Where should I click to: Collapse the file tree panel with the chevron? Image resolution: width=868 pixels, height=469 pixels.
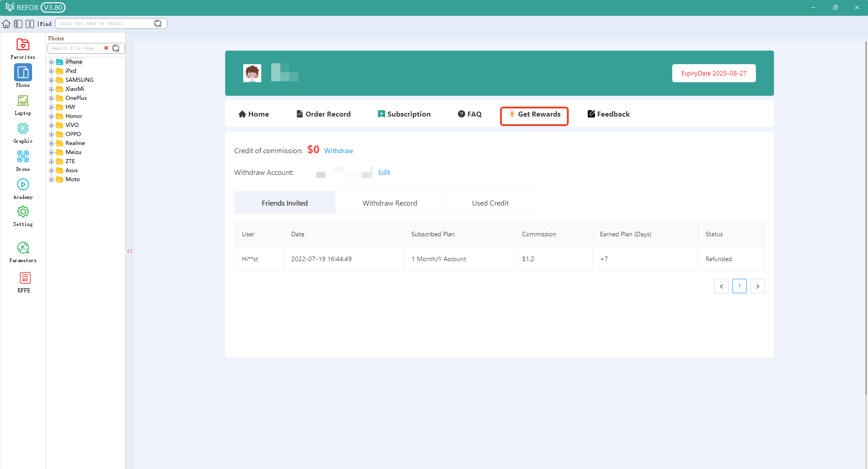(x=130, y=251)
